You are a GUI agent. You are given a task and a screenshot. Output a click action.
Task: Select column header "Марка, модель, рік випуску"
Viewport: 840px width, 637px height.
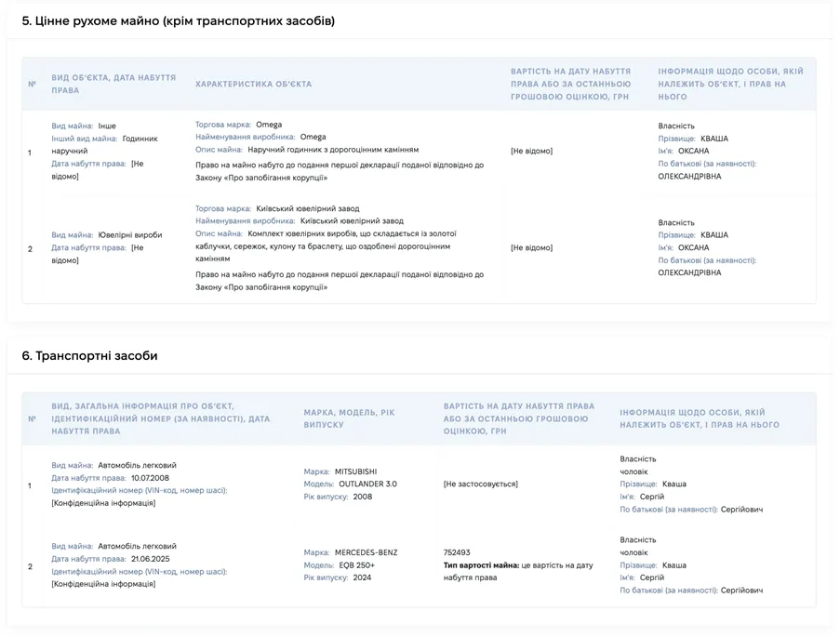click(x=349, y=418)
